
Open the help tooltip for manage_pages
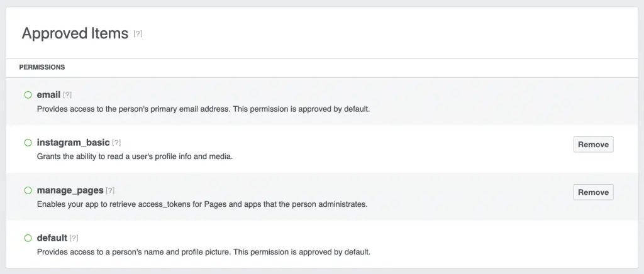pyautogui.click(x=110, y=190)
